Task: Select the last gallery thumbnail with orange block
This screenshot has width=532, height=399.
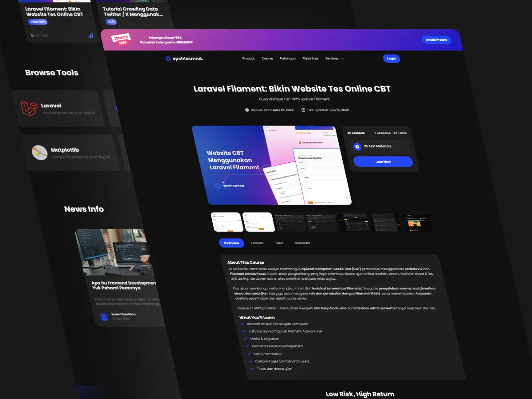Action: click(415, 222)
